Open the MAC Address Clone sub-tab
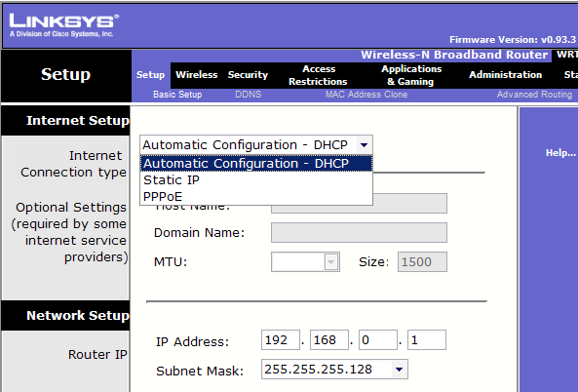 366,95
